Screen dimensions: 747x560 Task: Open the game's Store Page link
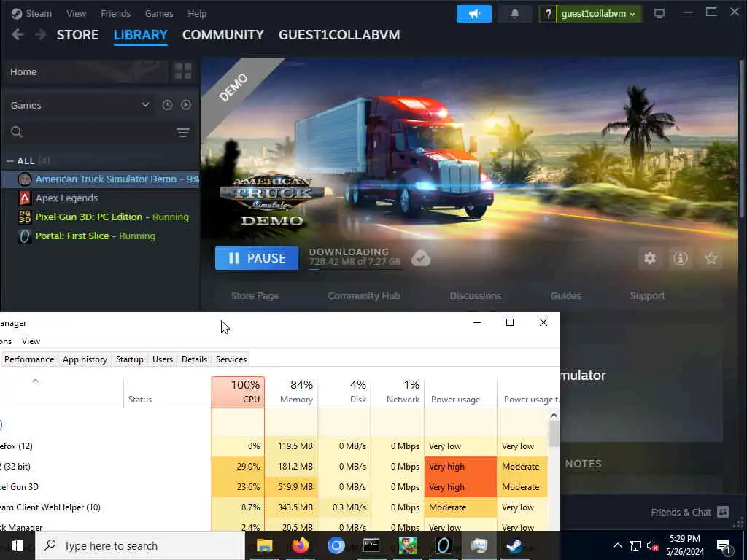pos(255,296)
